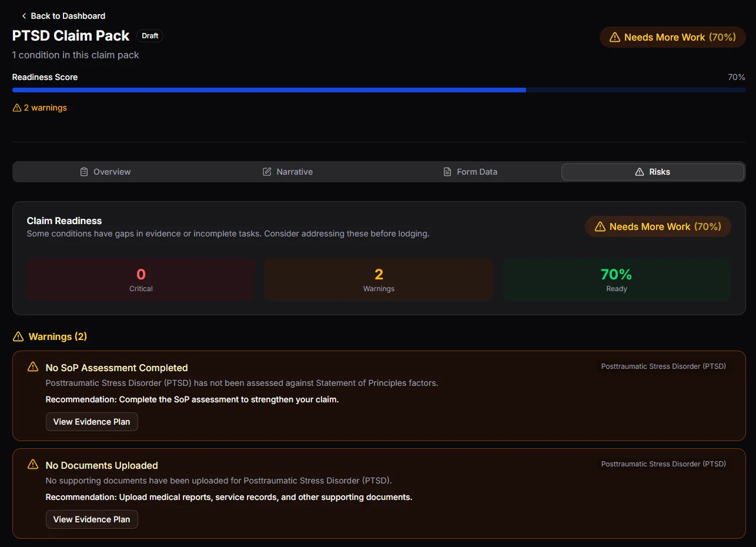This screenshot has width=756, height=547.
Task: Click the warning triangle icon on Risks tab
Action: pos(640,172)
